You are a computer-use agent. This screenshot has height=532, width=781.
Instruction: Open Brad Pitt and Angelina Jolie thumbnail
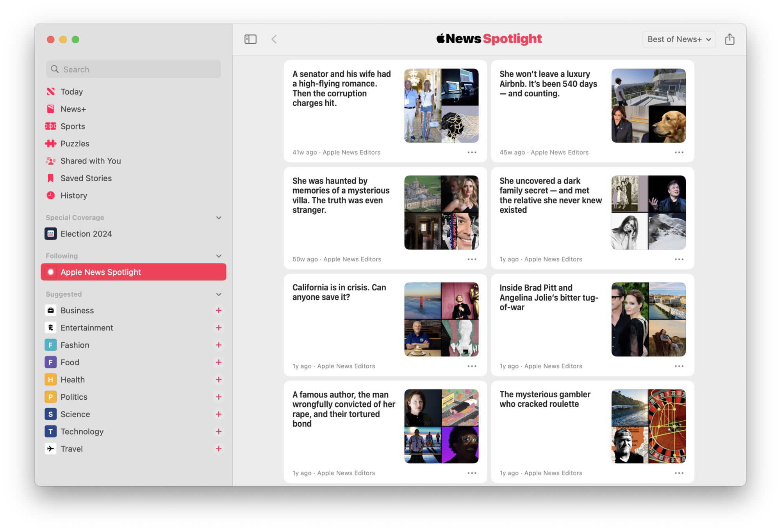tap(648, 319)
